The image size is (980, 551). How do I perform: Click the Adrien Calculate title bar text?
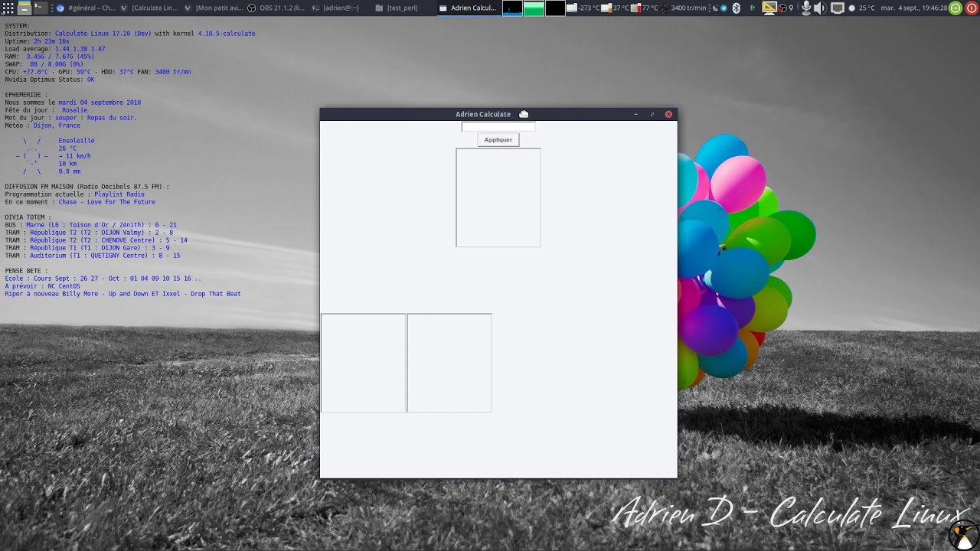point(483,114)
